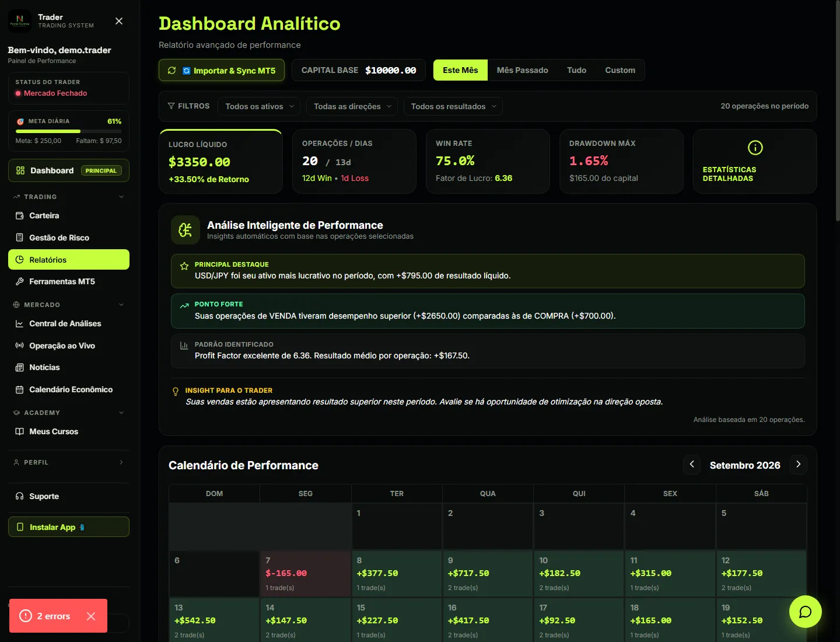This screenshot has height=642, width=840.
Task: Click the Notícias newspaper icon
Action: (19, 367)
